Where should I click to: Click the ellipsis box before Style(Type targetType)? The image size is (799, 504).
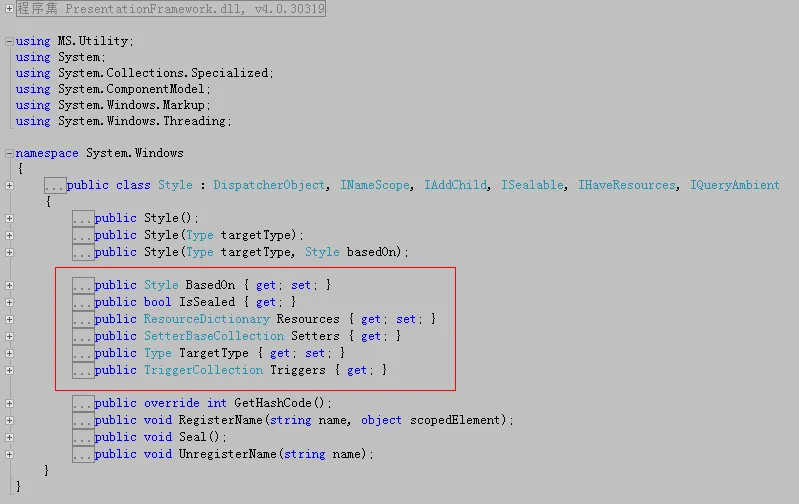coord(83,235)
